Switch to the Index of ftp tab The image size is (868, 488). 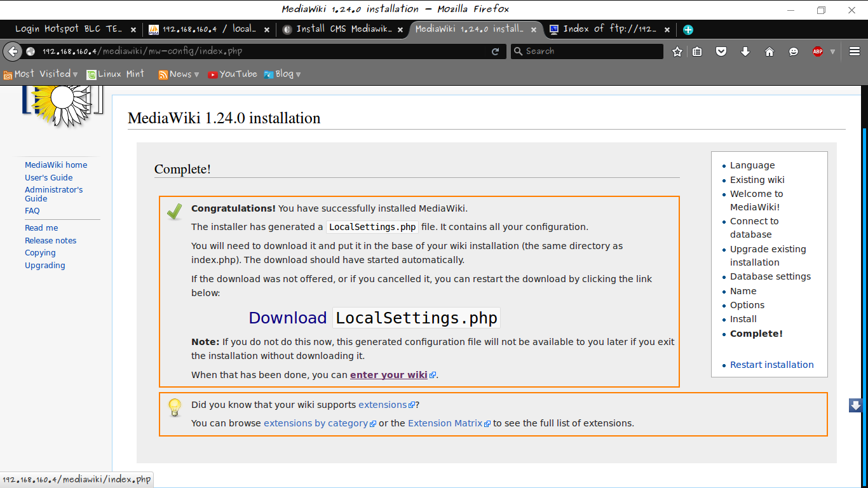pyautogui.click(x=607, y=29)
